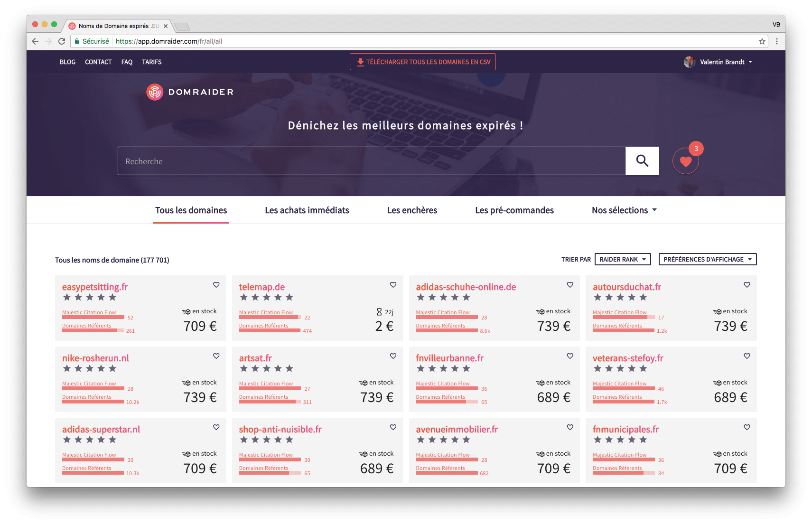
Task: Click the 2 € price of telemap.de
Action: 384,326
